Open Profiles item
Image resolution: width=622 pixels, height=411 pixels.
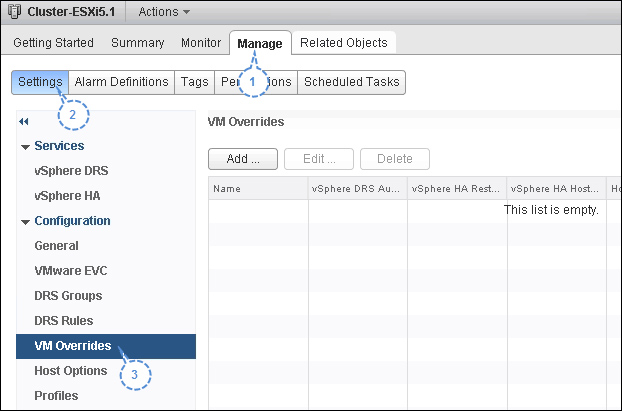[x=56, y=396]
